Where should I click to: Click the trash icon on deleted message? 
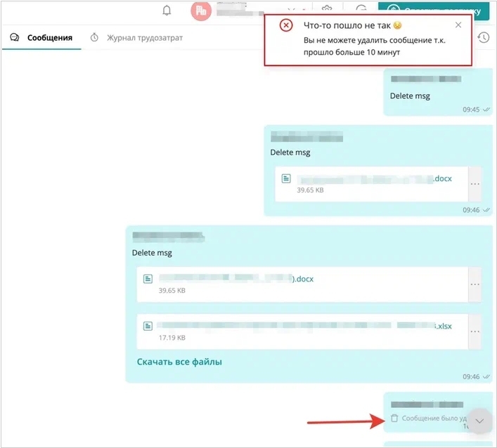pyautogui.click(x=394, y=418)
